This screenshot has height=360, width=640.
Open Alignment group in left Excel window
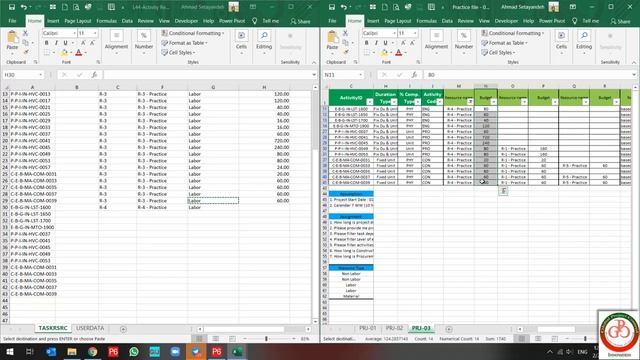pyautogui.click(x=116, y=42)
